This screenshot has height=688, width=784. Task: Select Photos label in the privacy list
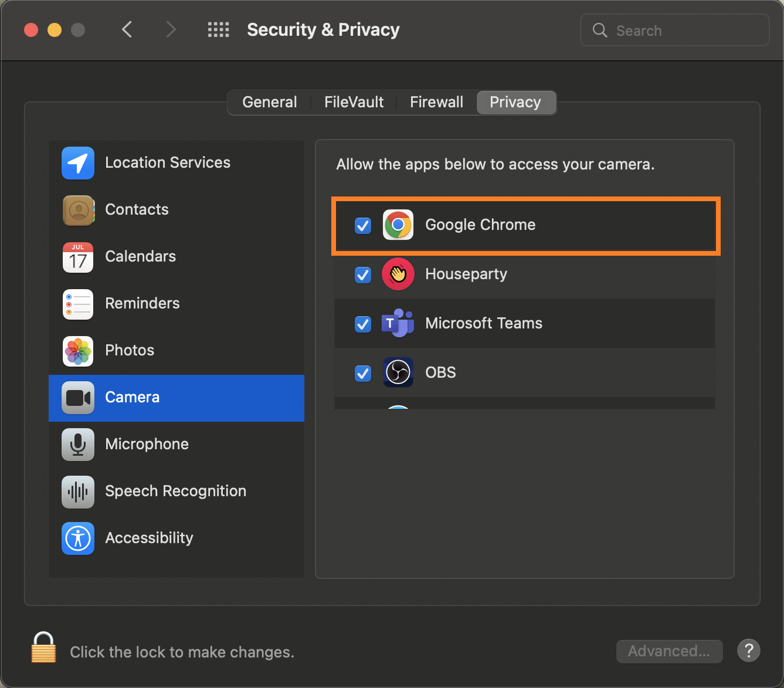pos(130,350)
